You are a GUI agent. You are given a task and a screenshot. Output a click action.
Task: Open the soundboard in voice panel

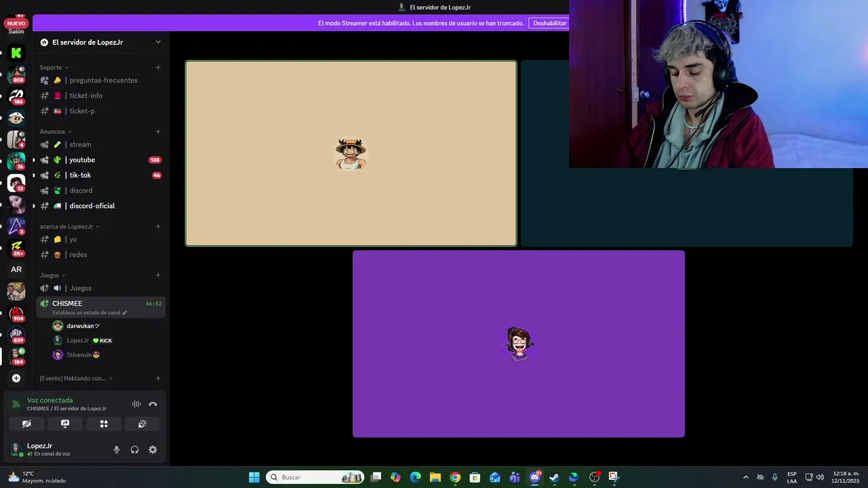(x=142, y=424)
